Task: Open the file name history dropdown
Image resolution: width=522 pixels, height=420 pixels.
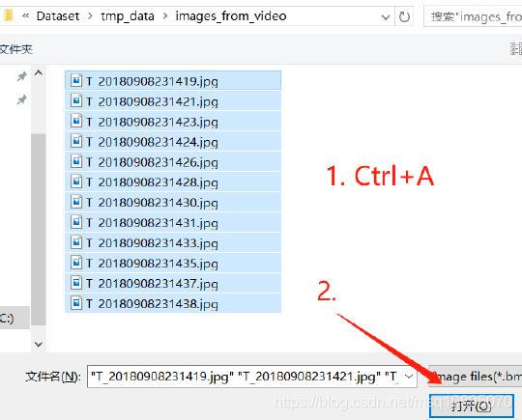Action: (x=409, y=377)
